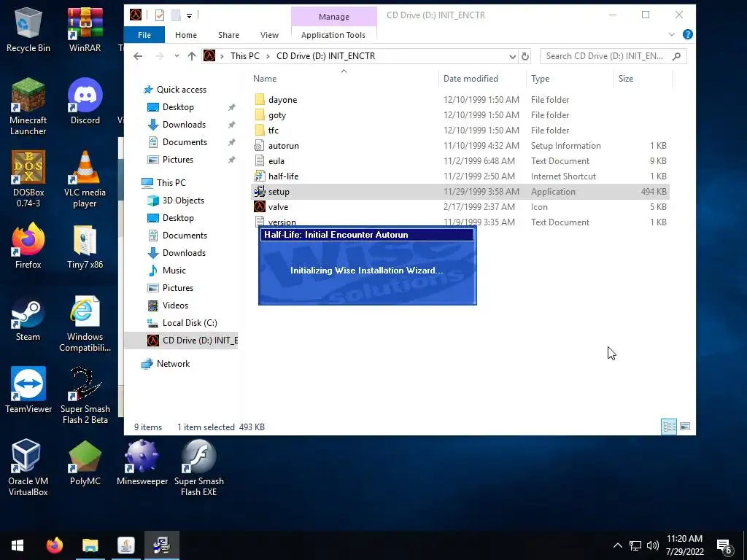This screenshot has height=560, width=747.
Task: Open Local Disk (C:) in sidebar
Action: [190, 323]
